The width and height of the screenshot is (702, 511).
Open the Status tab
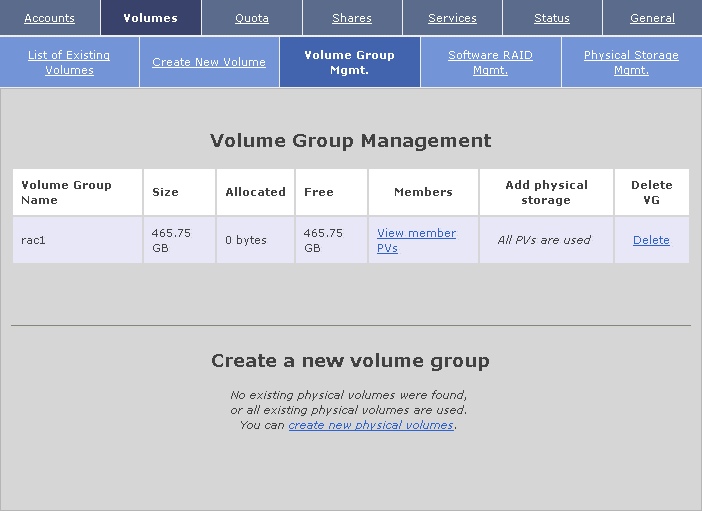(x=552, y=18)
